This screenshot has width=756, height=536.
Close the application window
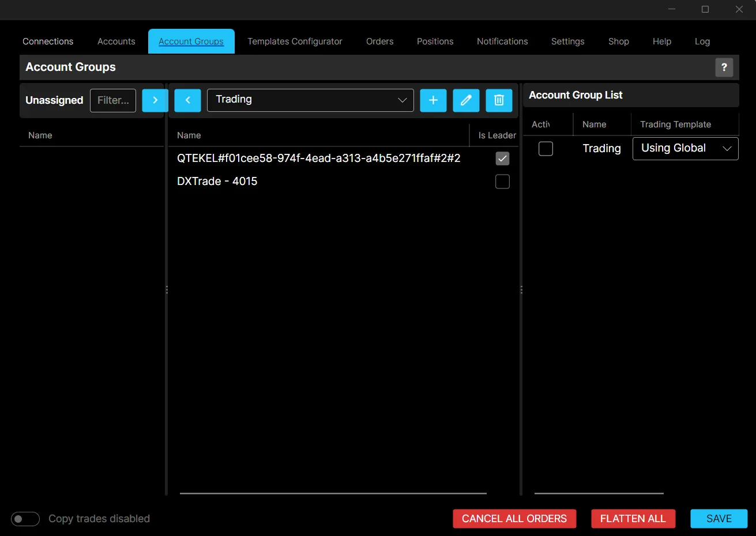click(x=739, y=9)
